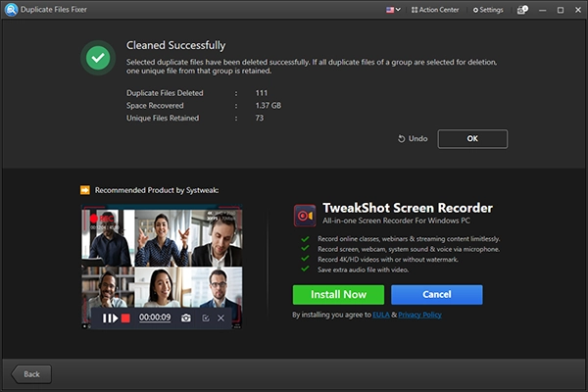Click the Duplicate Files Deleted value 111
The height and width of the screenshot is (392, 588).
pos(262,93)
